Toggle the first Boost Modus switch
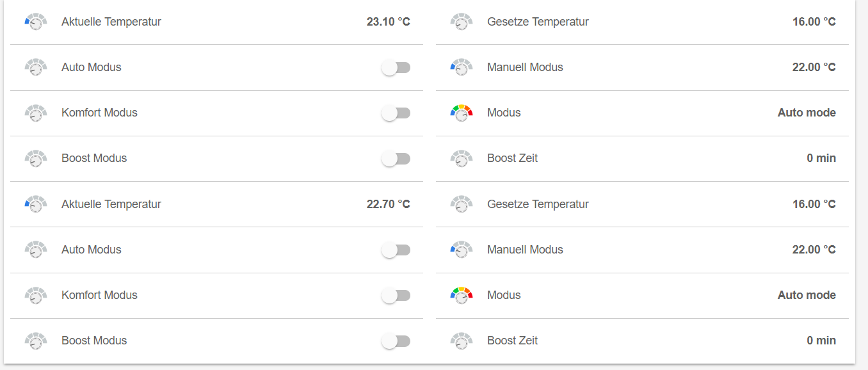Image resolution: width=868 pixels, height=370 pixels. pos(396,159)
